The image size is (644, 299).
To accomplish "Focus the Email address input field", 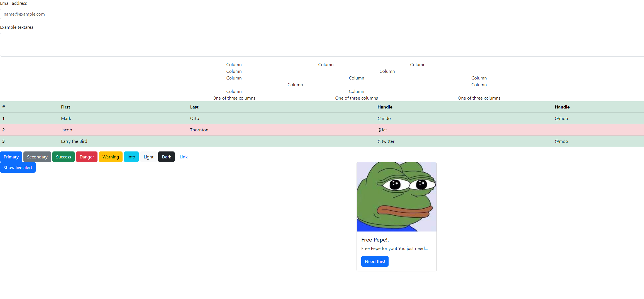I will 322,14.
